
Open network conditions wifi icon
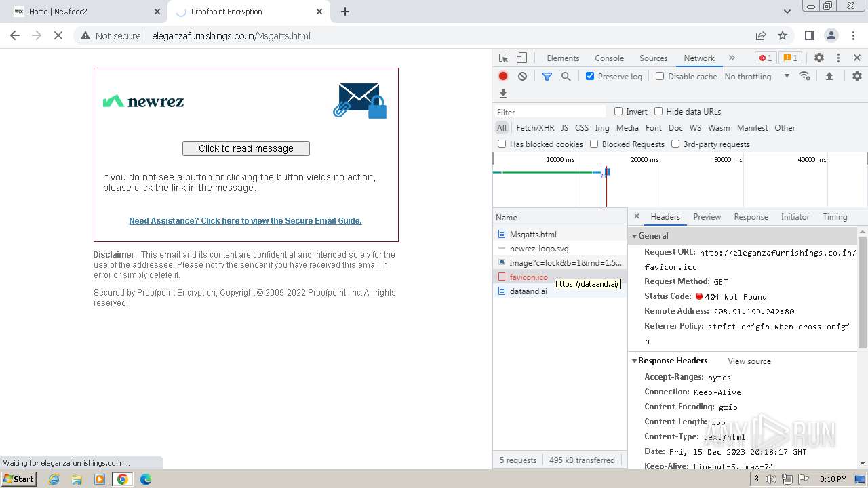click(x=805, y=76)
